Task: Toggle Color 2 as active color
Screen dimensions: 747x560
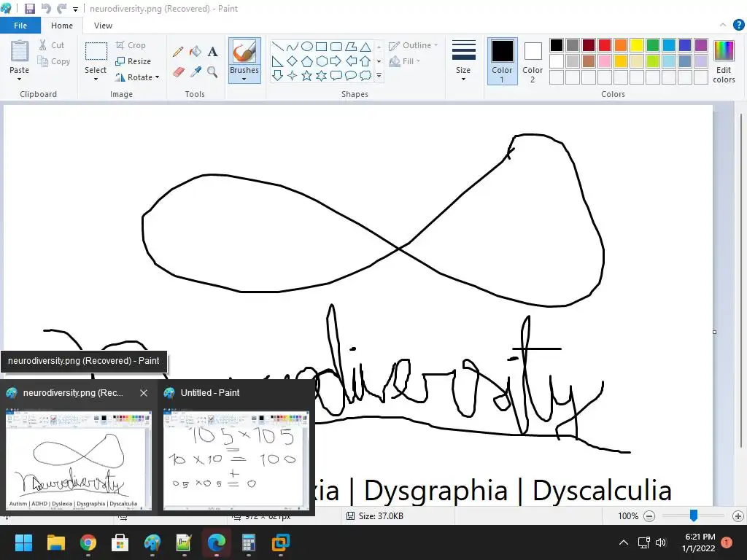Action: pyautogui.click(x=533, y=61)
